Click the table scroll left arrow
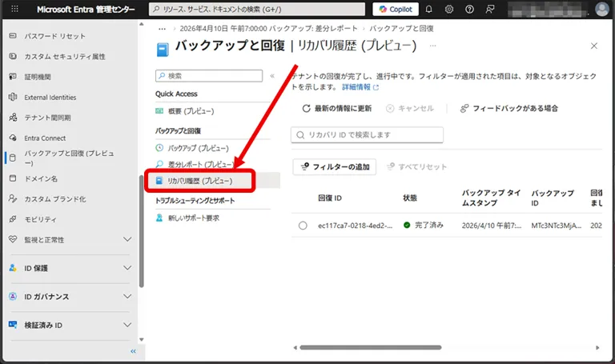This screenshot has height=364, width=615. [x=295, y=347]
